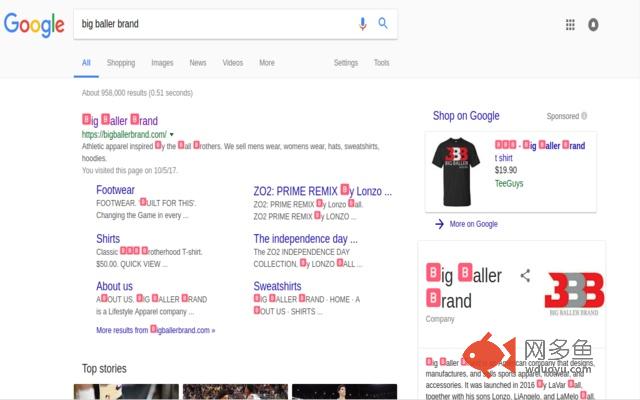
Task: Click More results from bigballerbrand.com
Action: pyautogui.click(x=156, y=330)
